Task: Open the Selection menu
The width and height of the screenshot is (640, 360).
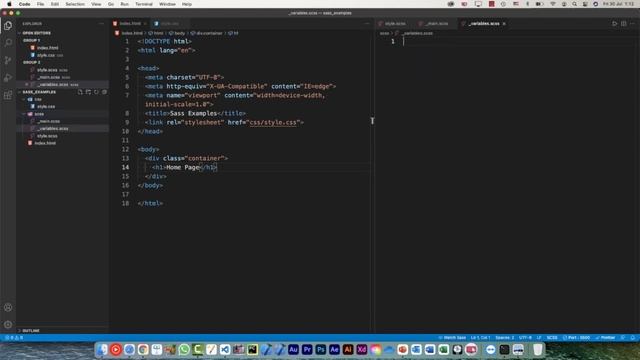Action: tap(75, 4)
